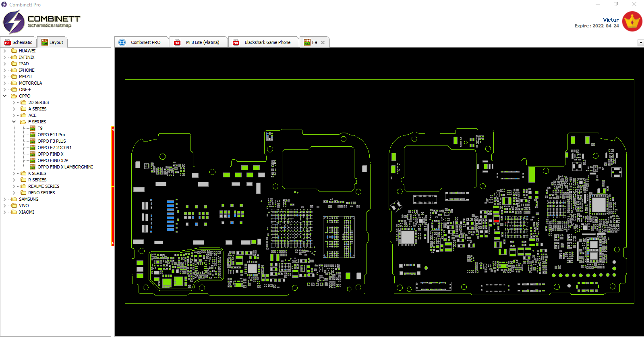Select the OPPO F11 Pro tree entry

[x=51, y=135]
